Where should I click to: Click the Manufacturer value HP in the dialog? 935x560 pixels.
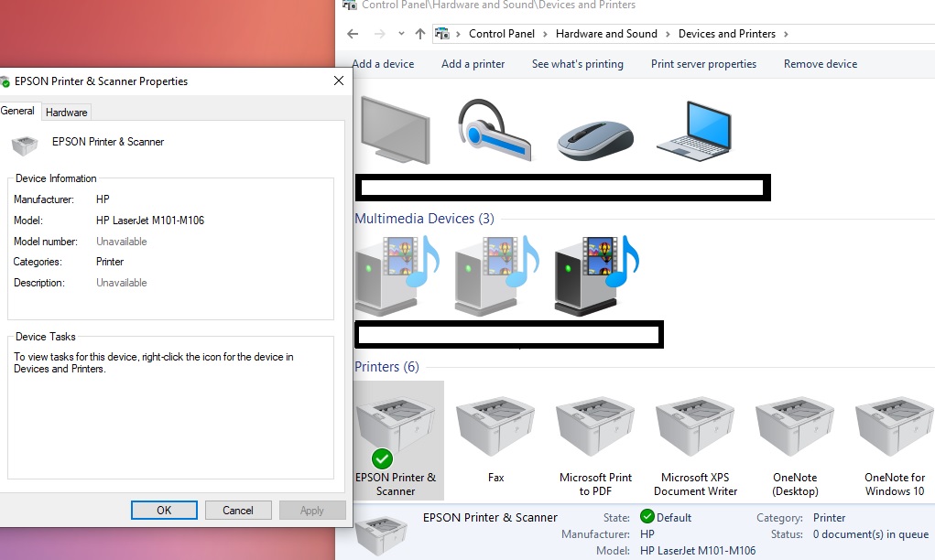(103, 199)
